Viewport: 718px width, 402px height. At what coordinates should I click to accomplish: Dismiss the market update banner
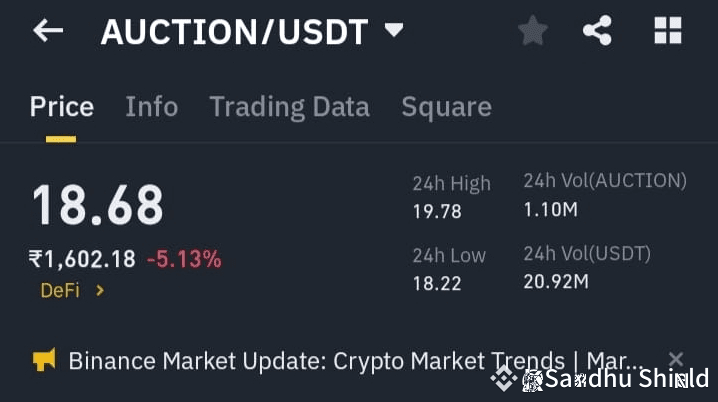[x=676, y=358]
